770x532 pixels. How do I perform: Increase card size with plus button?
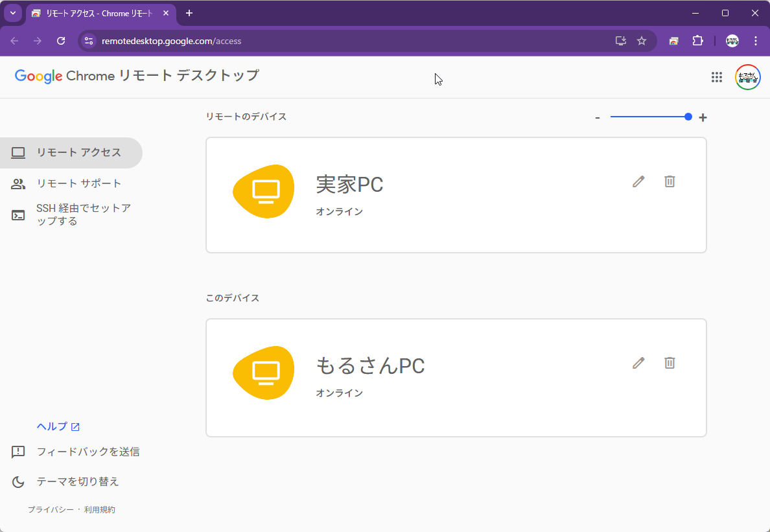[703, 117]
